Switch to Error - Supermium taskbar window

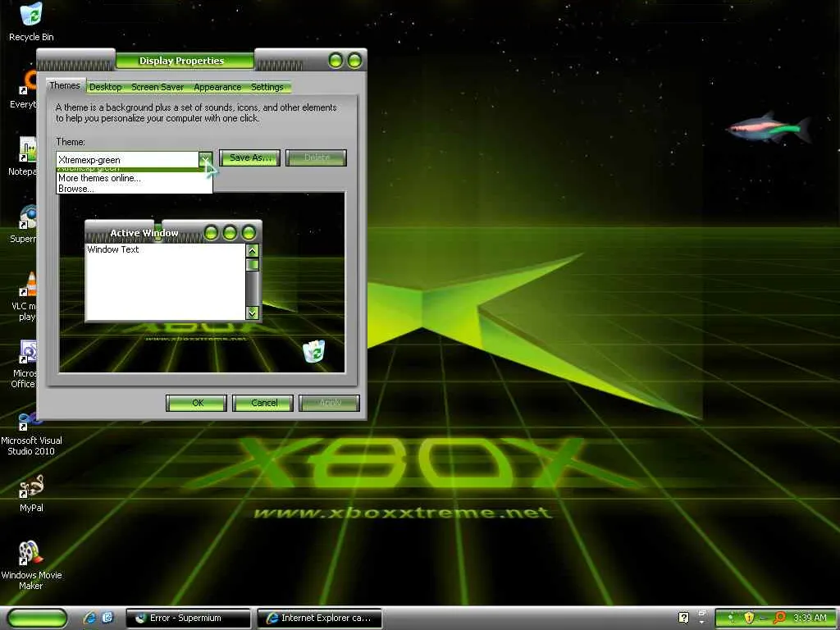(188, 618)
